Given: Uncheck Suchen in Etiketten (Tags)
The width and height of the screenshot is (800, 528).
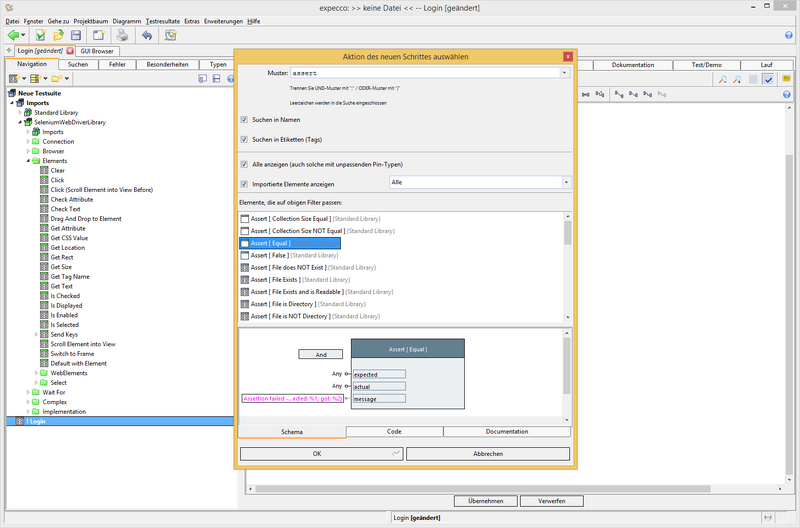Looking at the screenshot, I should (x=245, y=139).
